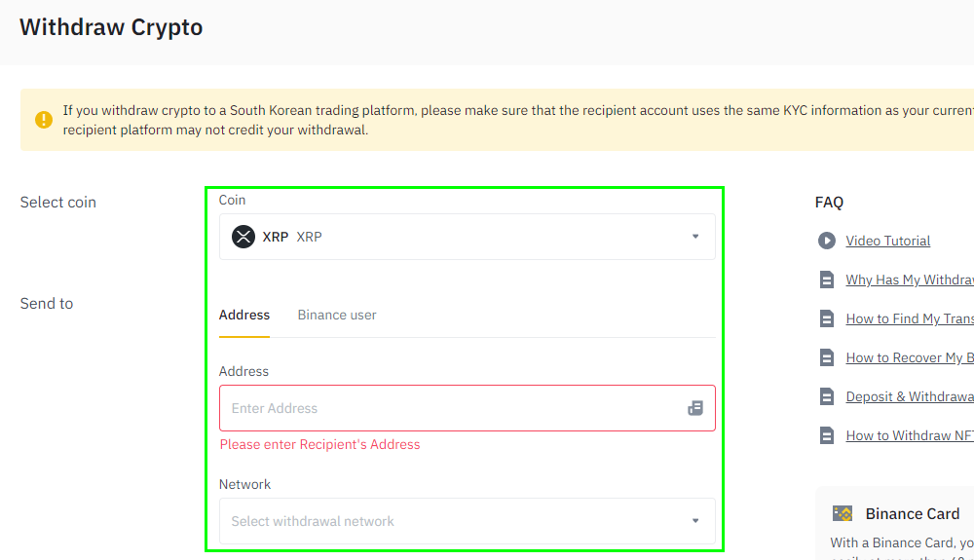
Task: Click the South Korean platform notice text
Action: tap(518, 120)
